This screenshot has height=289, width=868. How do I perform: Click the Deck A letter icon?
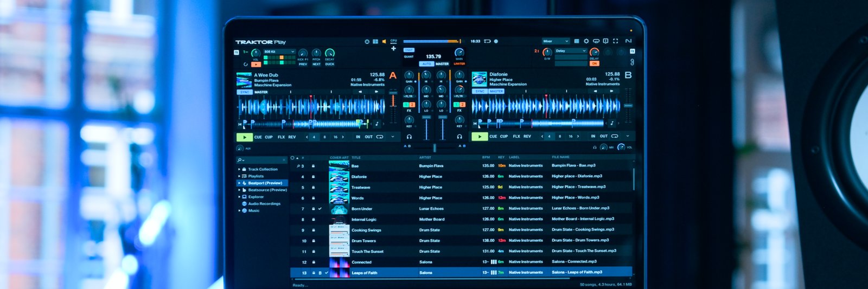click(393, 75)
